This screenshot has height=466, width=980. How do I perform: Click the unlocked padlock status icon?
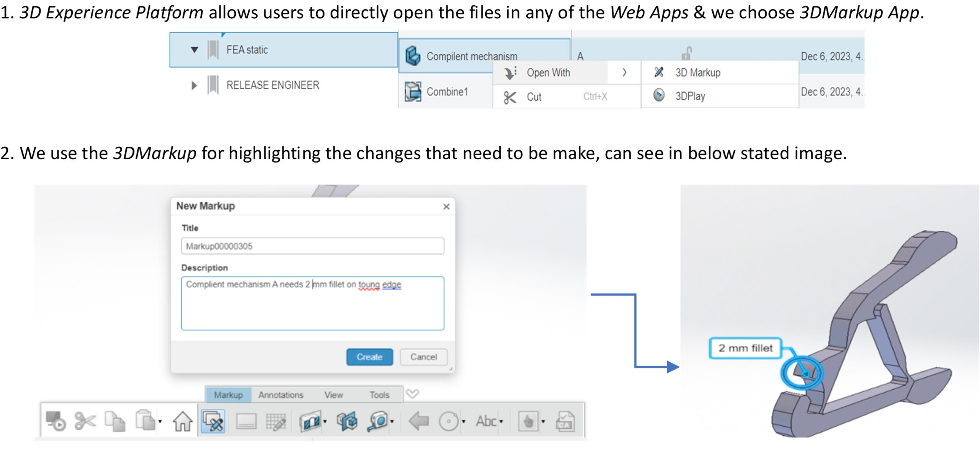[687, 53]
